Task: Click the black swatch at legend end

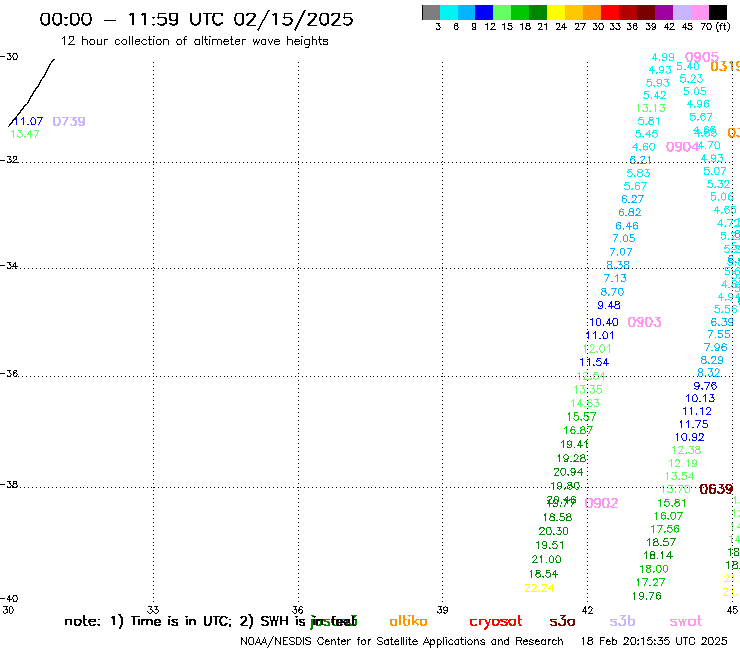Action: (x=718, y=12)
